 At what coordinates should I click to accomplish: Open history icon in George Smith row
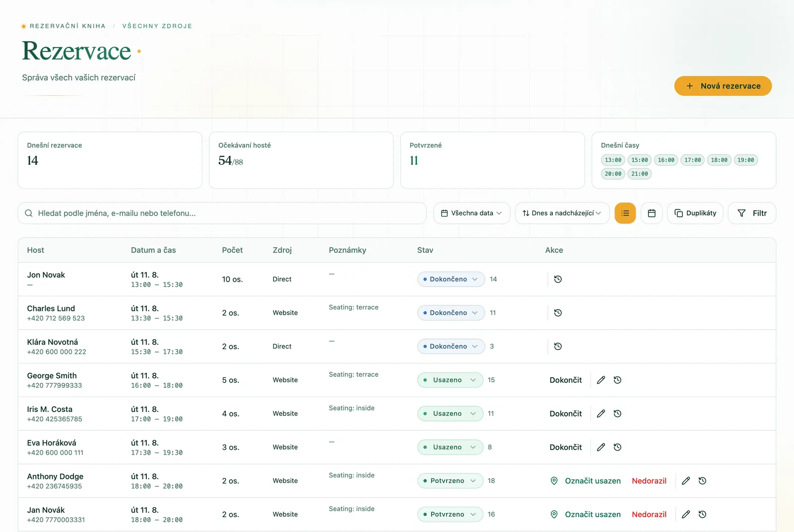(617, 380)
